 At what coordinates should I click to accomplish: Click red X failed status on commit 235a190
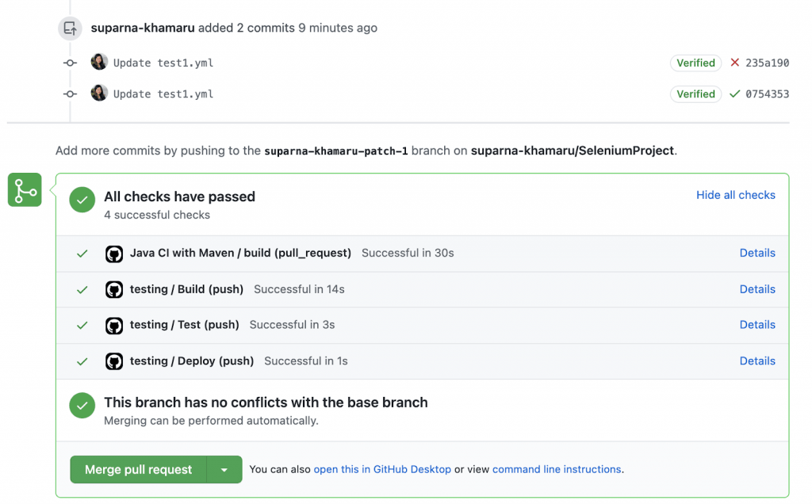point(734,63)
